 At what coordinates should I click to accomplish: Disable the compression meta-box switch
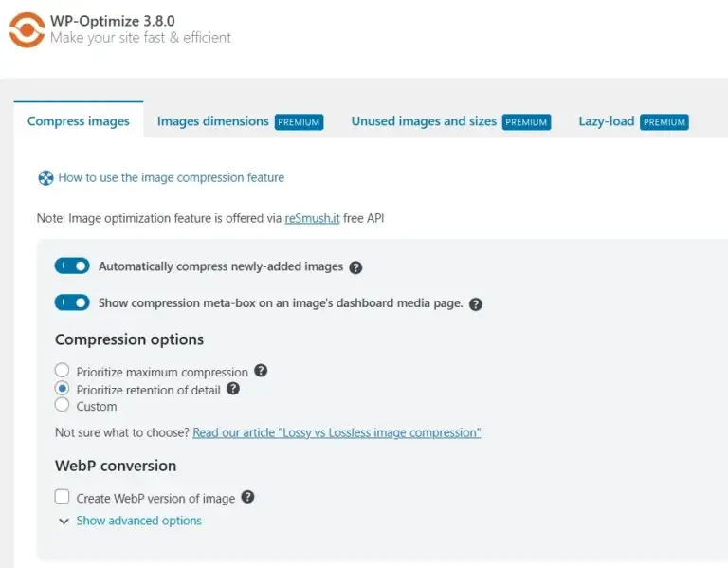(x=72, y=303)
